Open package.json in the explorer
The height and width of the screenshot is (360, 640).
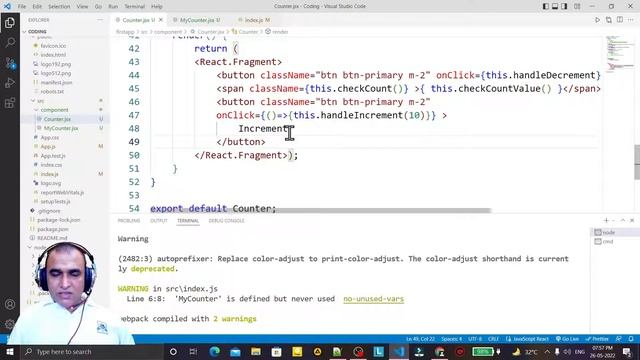click(52, 229)
